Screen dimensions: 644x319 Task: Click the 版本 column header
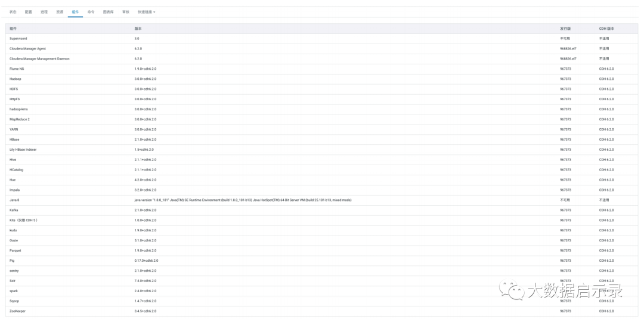point(138,29)
